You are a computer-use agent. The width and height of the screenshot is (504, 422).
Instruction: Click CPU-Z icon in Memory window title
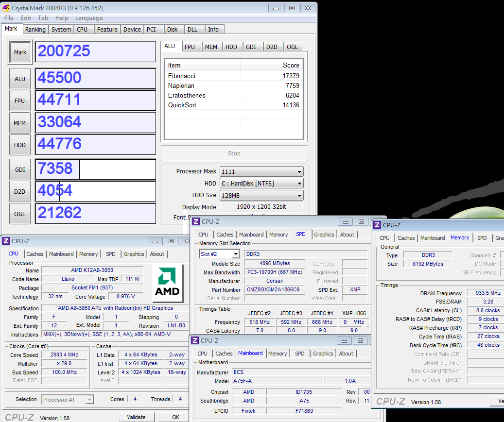click(377, 225)
